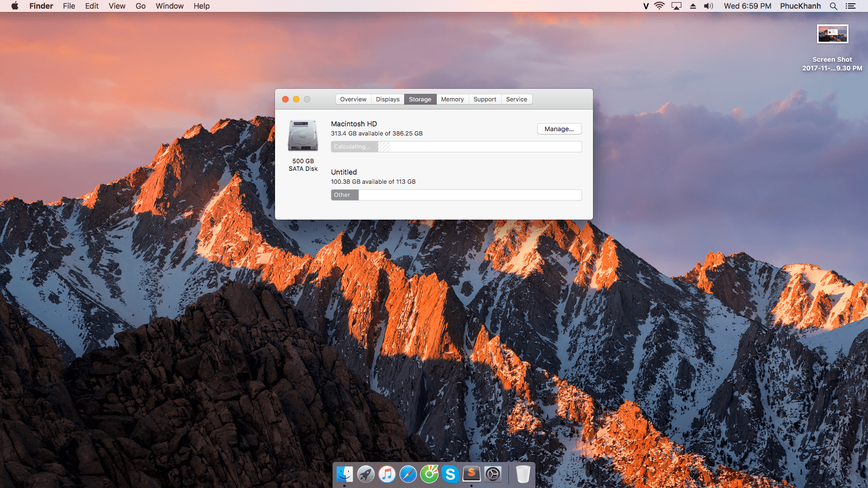
Task: Click the Wi-Fi status icon
Action: click(659, 6)
